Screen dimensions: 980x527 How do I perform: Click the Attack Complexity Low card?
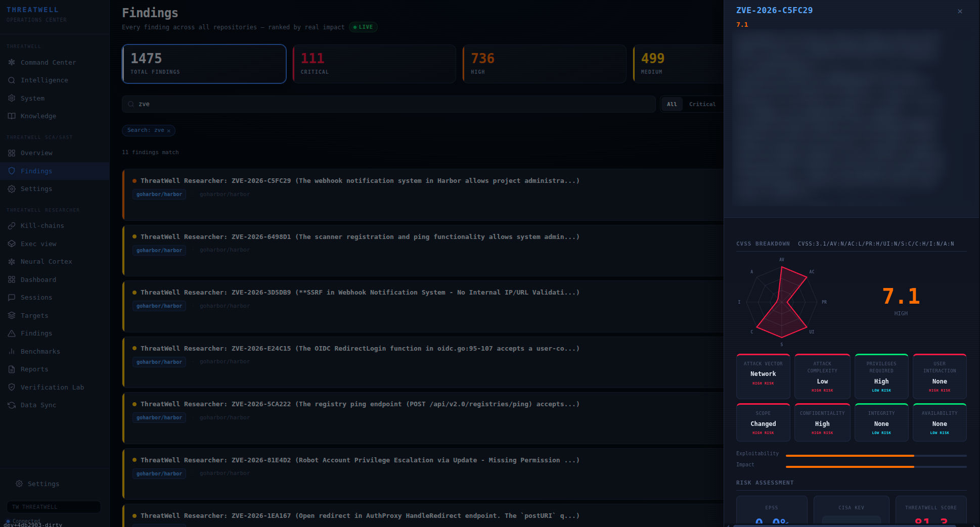(x=822, y=376)
